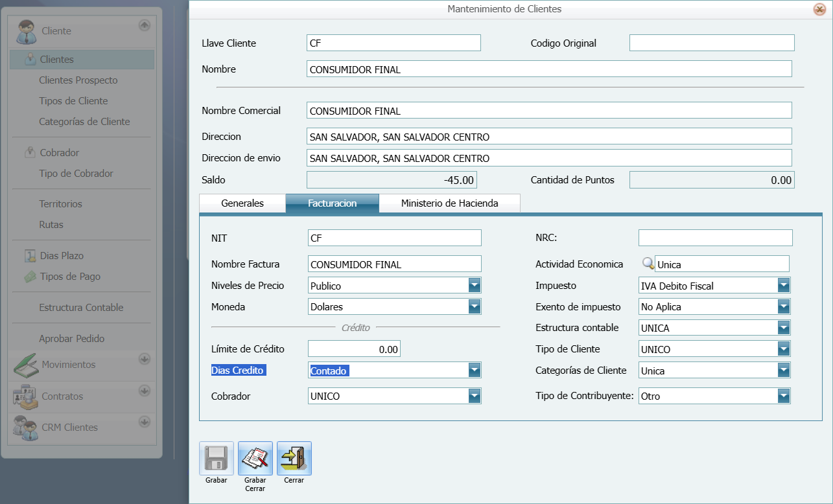The width and height of the screenshot is (833, 504).
Task: Open the Tipo de Contribuyente dropdown
Action: tap(784, 395)
